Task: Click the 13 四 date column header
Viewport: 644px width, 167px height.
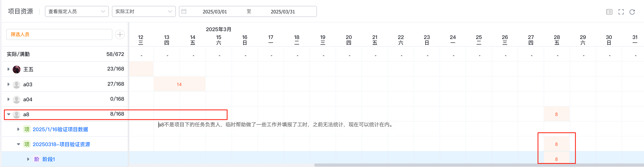Action: coord(167,40)
